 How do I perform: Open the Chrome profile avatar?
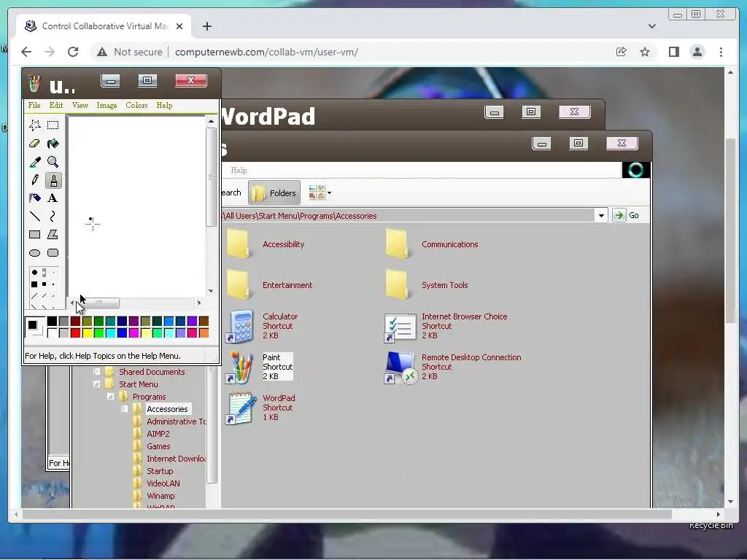697,52
